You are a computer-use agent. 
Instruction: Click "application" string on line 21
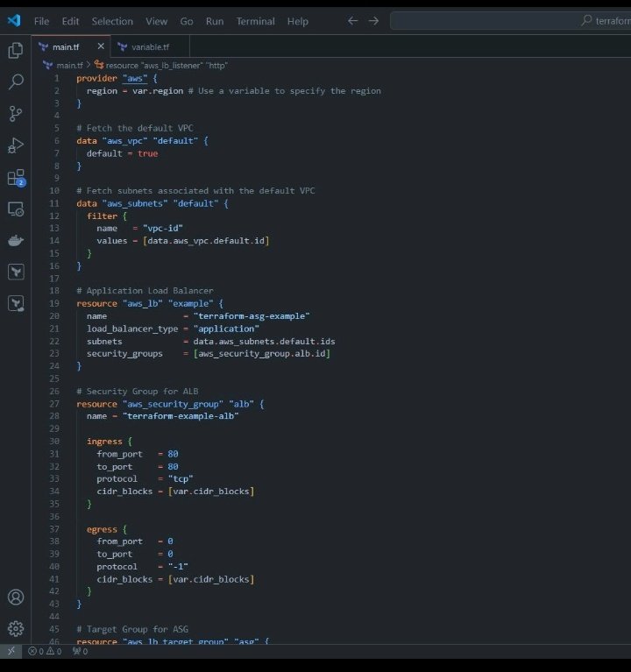click(x=226, y=329)
